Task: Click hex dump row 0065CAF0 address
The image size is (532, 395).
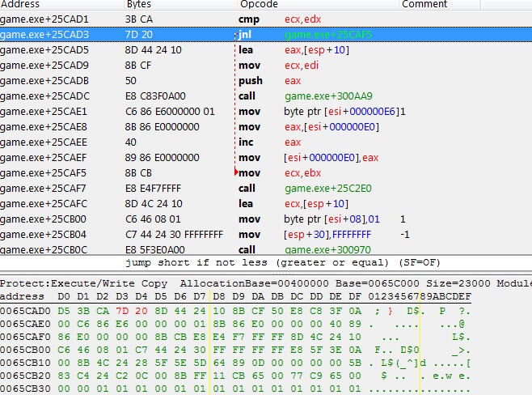Action: click(25, 337)
